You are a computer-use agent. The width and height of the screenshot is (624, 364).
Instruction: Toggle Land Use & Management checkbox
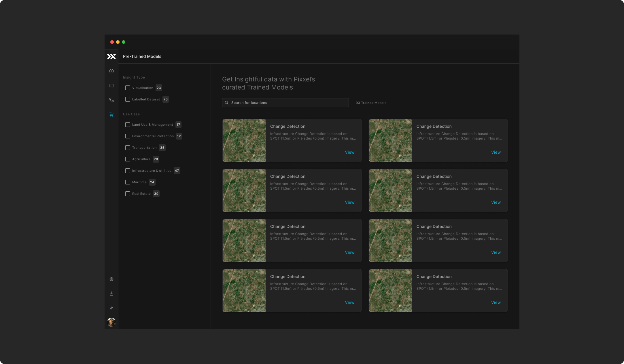click(x=128, y=125)
